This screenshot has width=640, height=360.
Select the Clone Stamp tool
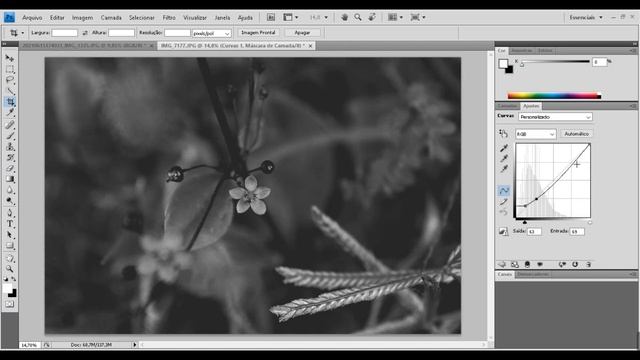coord(9,147)
